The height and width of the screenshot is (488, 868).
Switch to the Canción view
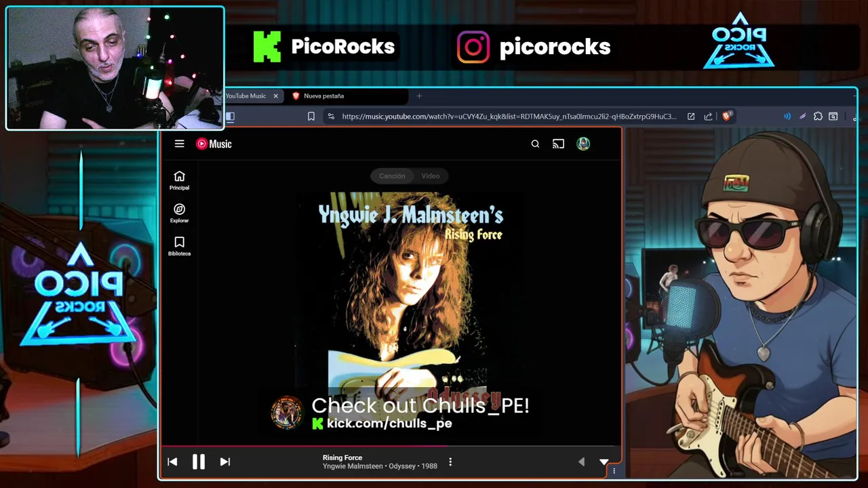(392, 176)
